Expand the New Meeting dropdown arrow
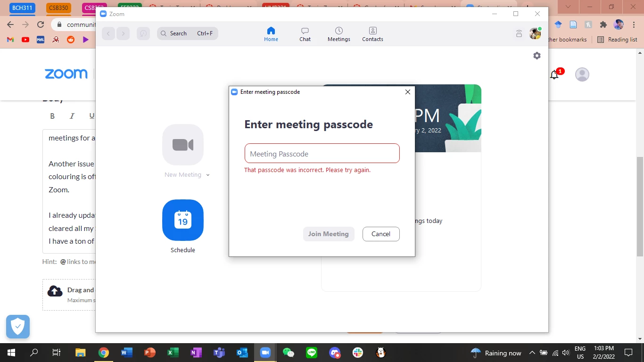The height and width of the screenshot is (362, 644). click(208, 175)
